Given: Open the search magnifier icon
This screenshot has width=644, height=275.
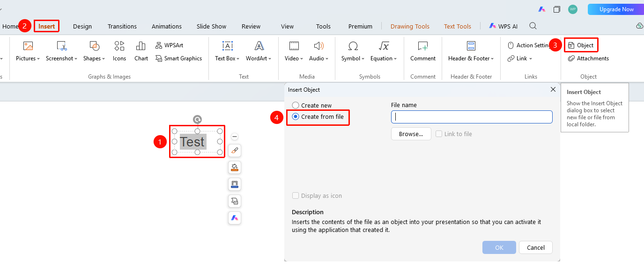Looking at the screenshot, I should click(533, 26).
